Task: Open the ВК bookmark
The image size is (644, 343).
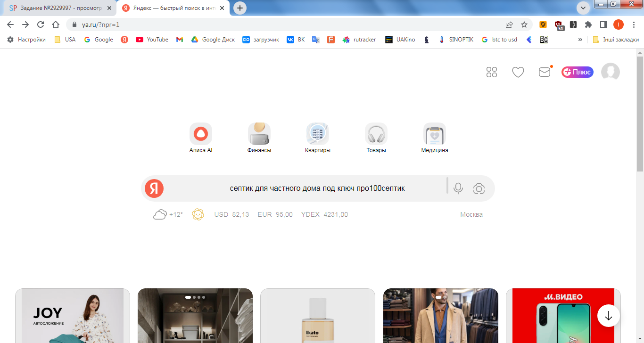Action: pyautogui.click(x=296, y=40)
